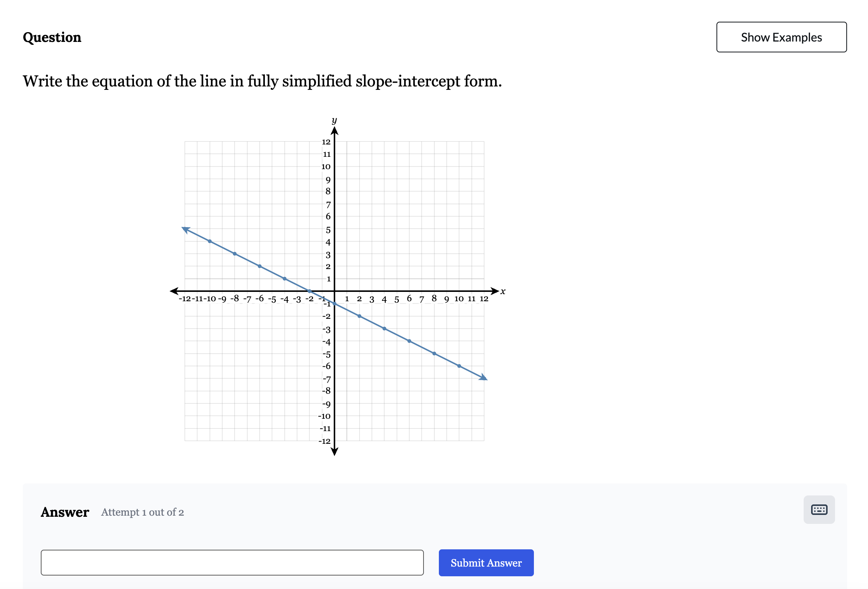Open the math keyboard icon
This screenshot has height=589, width=868.
(x=819, y=509)
